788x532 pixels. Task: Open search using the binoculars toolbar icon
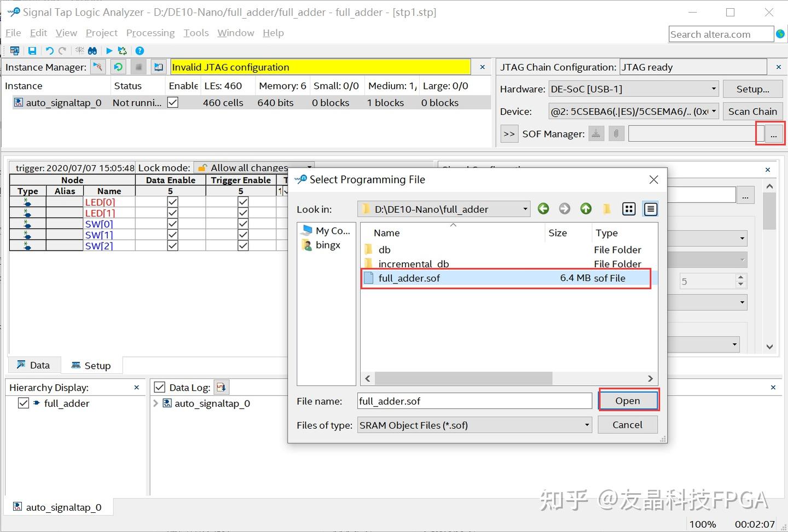click(92, 50)
